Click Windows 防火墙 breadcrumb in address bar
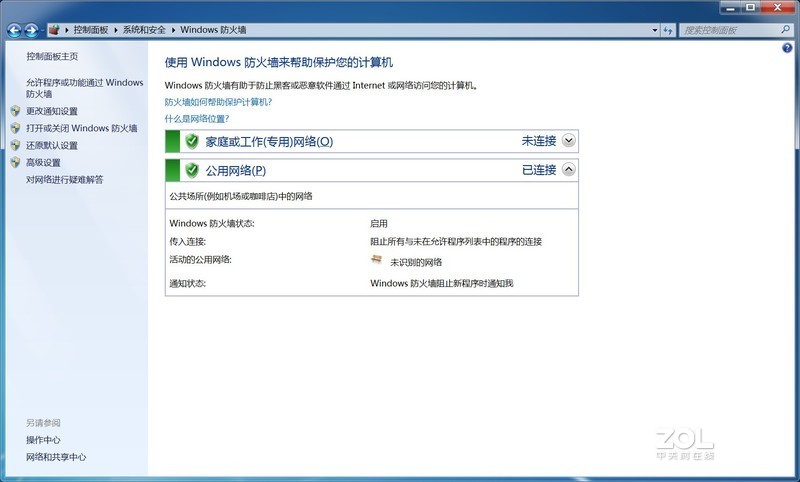Viewport: 800px width, 482px height. (213, 30)
